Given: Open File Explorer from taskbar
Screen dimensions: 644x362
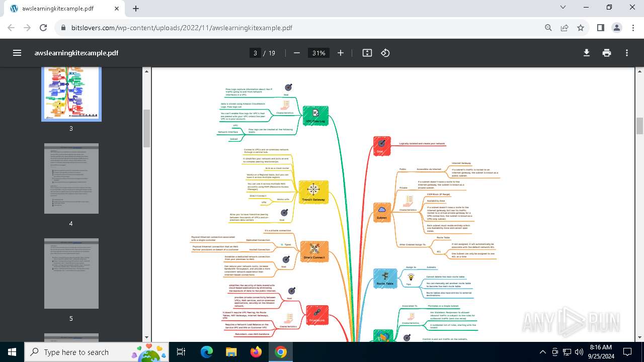Looking at the screenshot, I should pyautogui.click(x=231, y=352).
